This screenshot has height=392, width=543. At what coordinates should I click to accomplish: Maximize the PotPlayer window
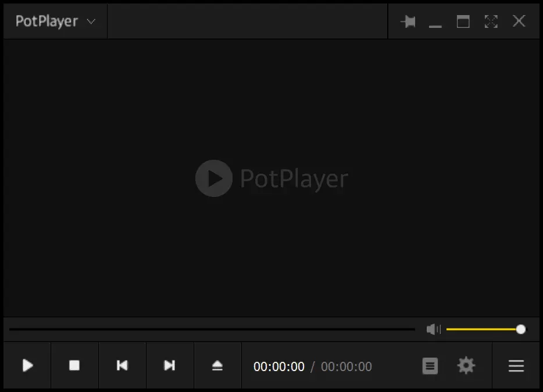(x=463, y=21)
